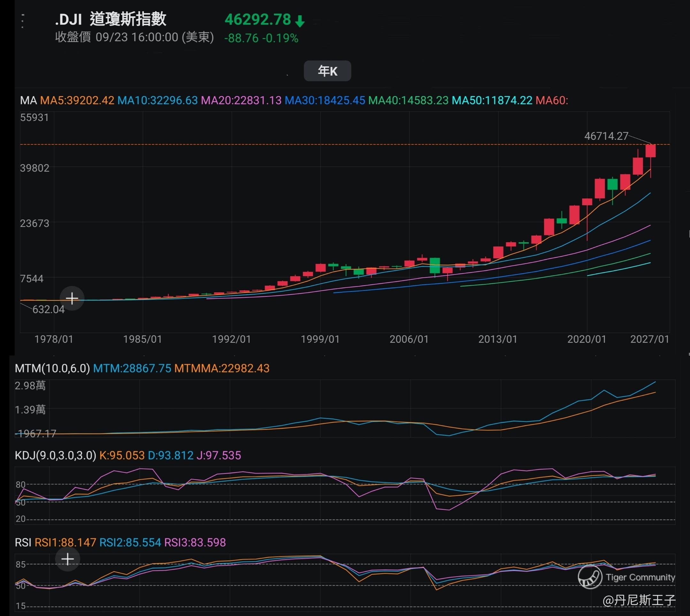Click the green 2022 candlestick
The width and height of the screenshot is (690, 616).
click(612, 184)
